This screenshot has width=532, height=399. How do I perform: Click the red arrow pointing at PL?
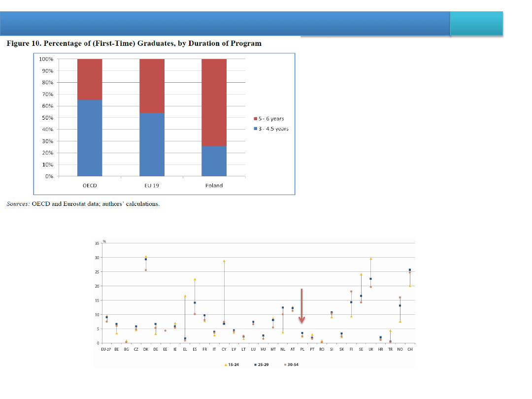click(x=302, y=306)
